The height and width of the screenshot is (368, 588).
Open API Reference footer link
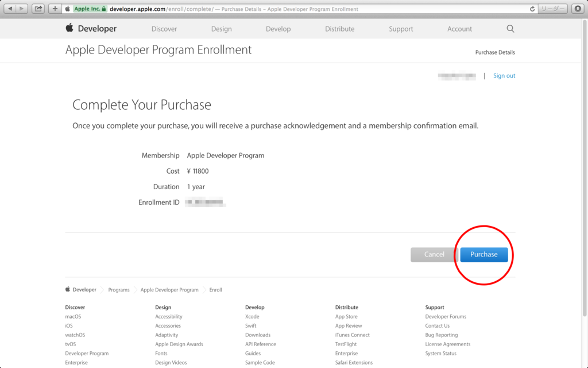(261, 344)
